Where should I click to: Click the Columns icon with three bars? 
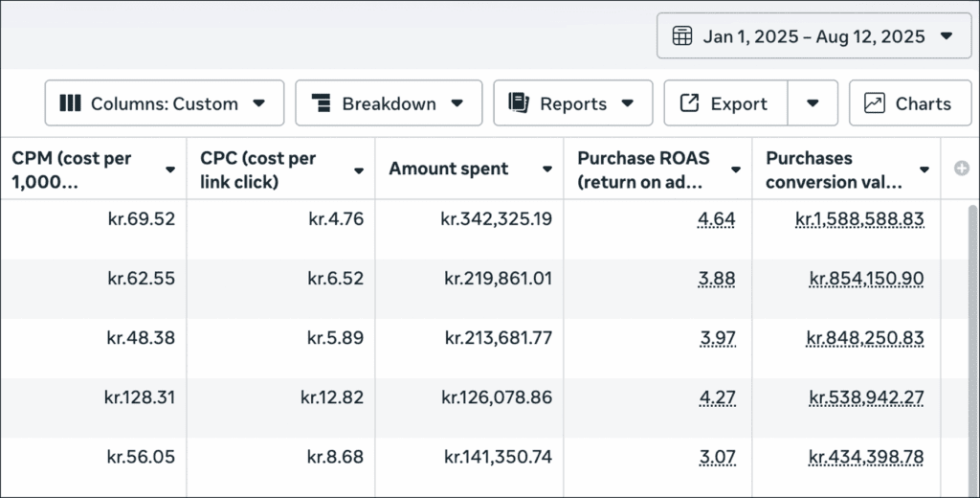[70, 103]
